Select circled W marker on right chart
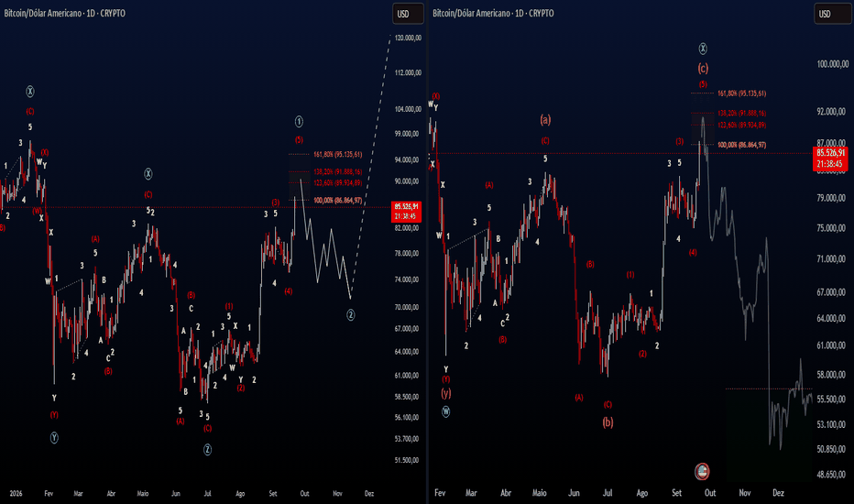Viewport: 854px width, 504px height. (446, 412)
